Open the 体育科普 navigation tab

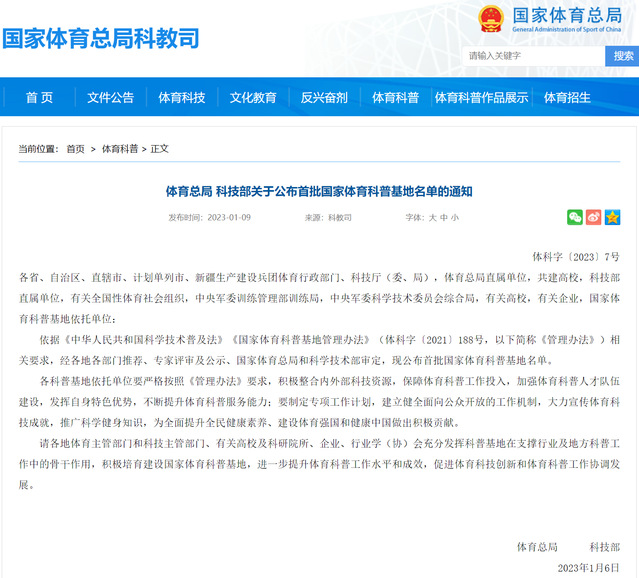pos(395,97)
